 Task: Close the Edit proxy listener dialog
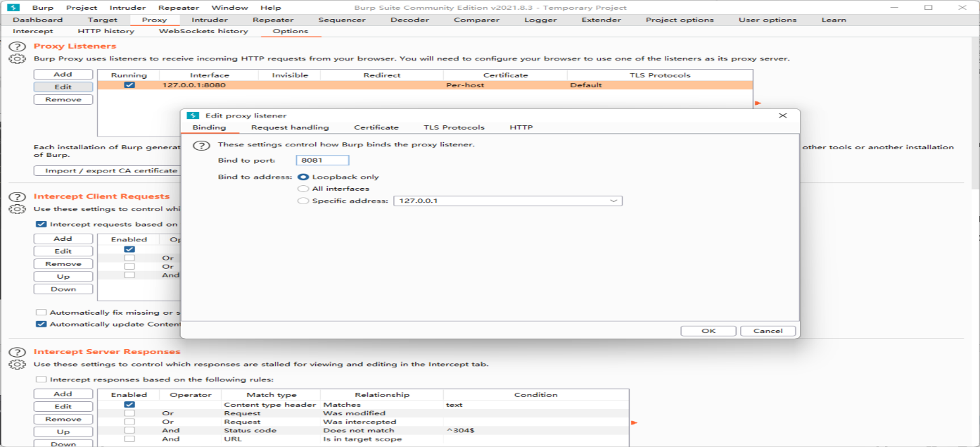click(x=783, y=115)
